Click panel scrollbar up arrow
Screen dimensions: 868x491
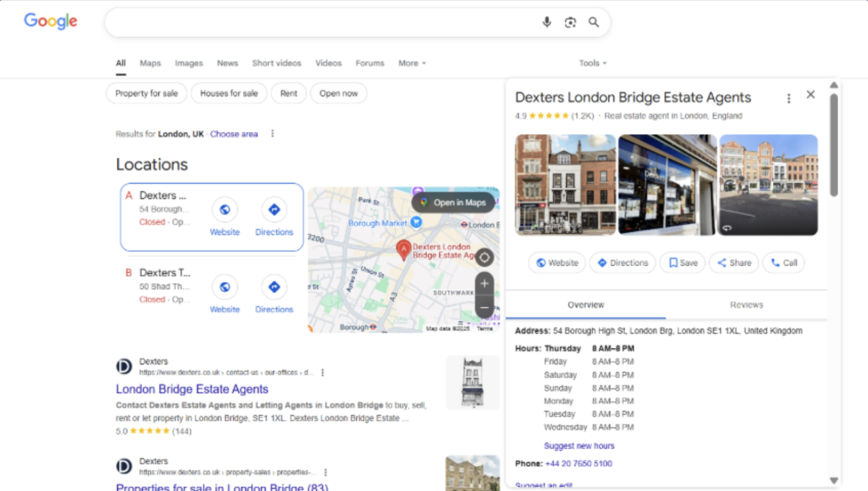(x=834, y=85)
